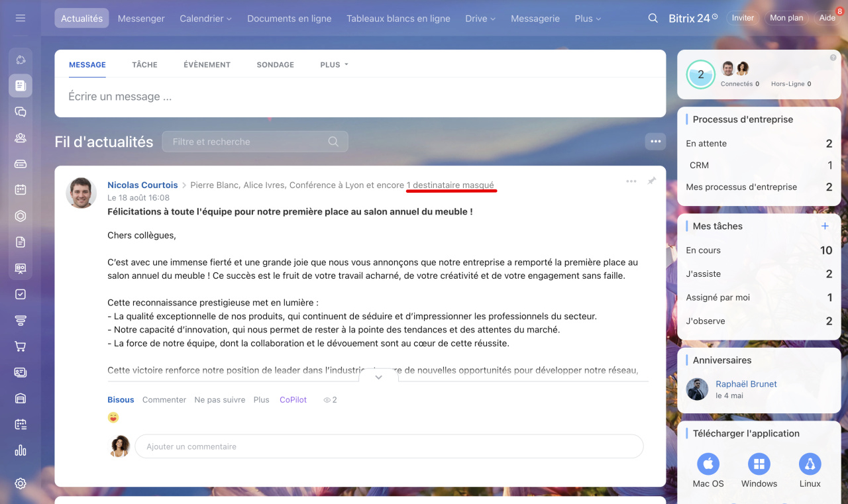The height and width of the screenshot is (504, 848).
Task: Open the bar chart analytics sidebar icon
Action: click(21, 450)
